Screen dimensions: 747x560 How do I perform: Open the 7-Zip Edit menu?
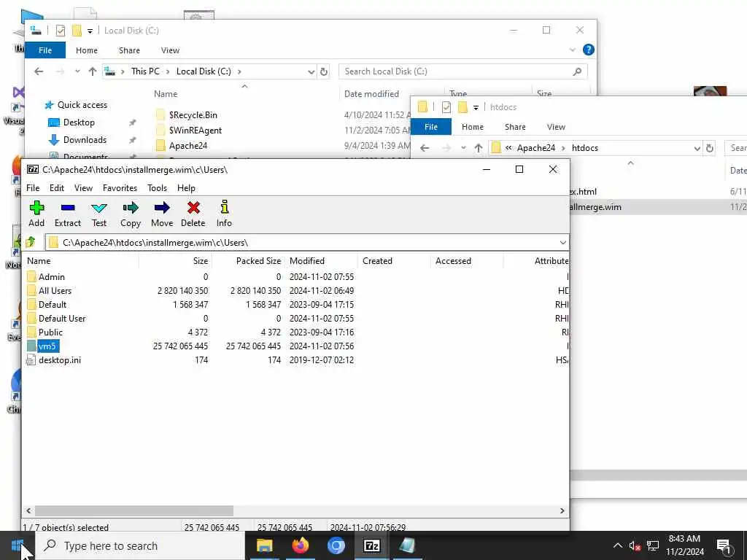click(x=57, y=188)
